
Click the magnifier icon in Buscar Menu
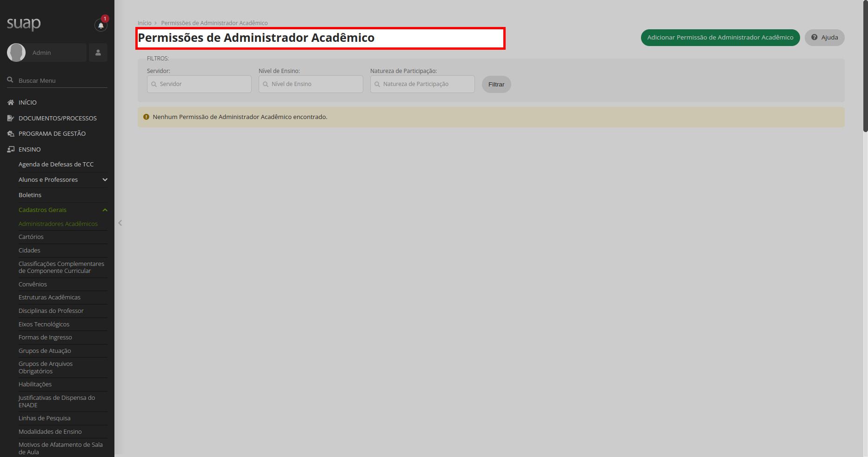[10, 80]
